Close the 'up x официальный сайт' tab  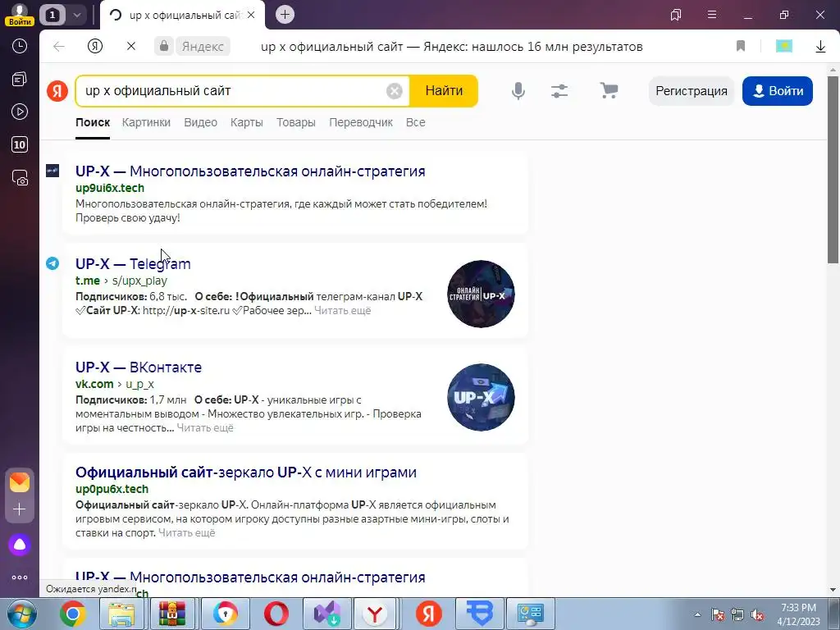pos(251,15)
